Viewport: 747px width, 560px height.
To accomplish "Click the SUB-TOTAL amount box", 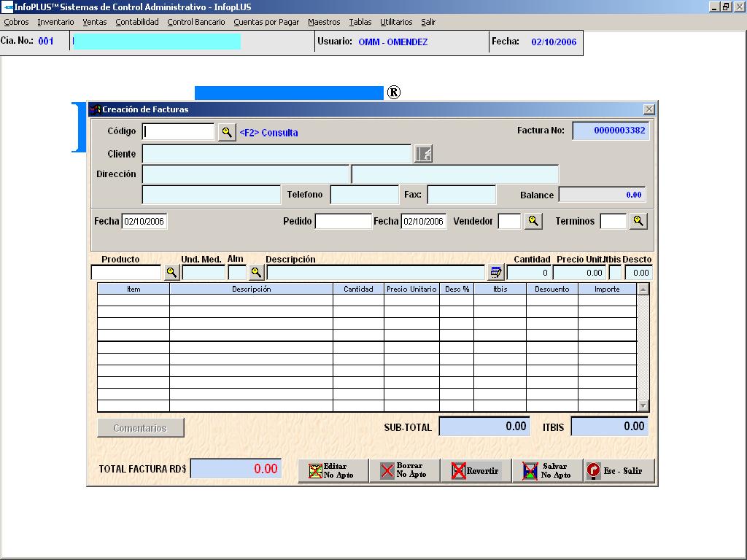I will tap(484, 426).
